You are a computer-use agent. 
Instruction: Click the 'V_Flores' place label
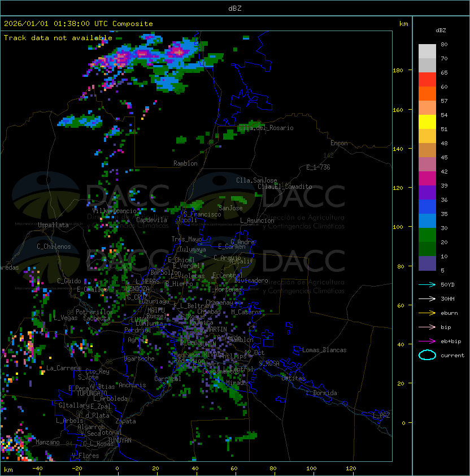click(85, 456)
